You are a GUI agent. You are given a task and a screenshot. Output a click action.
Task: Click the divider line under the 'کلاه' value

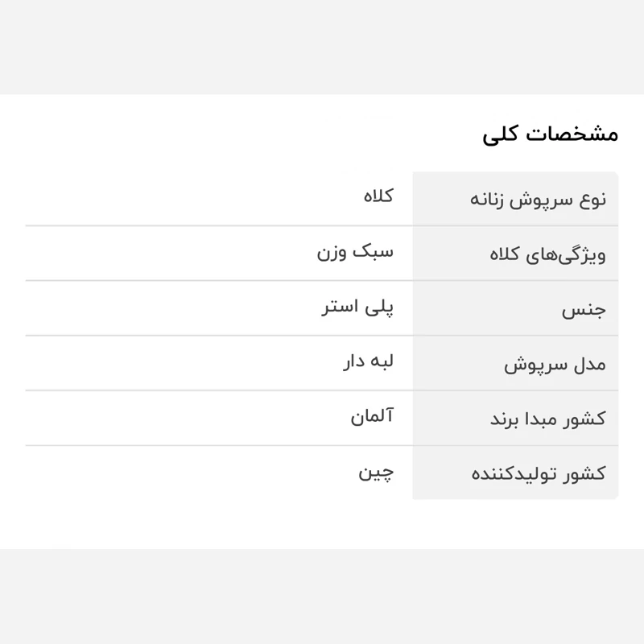click(x=217, y=226)
